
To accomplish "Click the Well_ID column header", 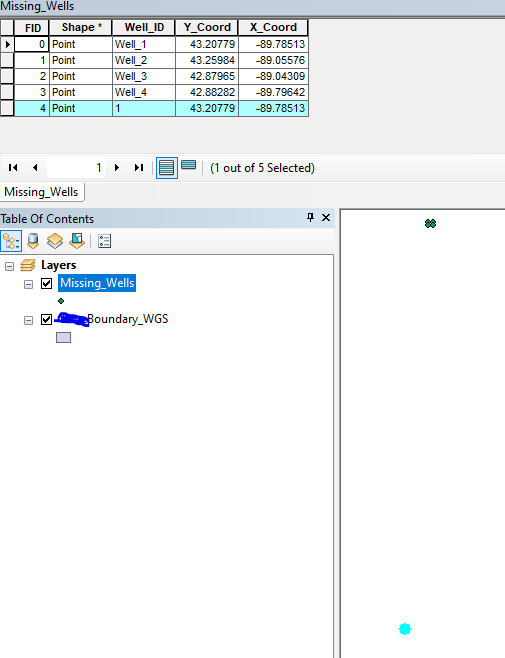I will (x=144, y=28).
